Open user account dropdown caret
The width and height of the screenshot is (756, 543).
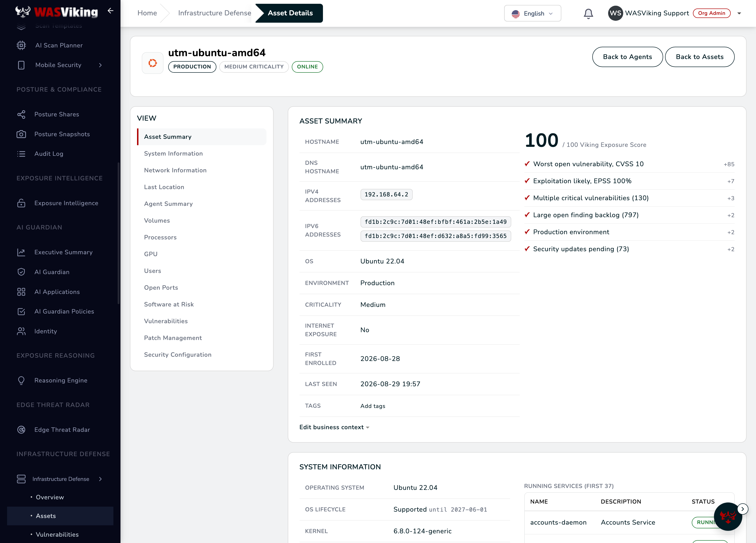[x=739, y=13]
